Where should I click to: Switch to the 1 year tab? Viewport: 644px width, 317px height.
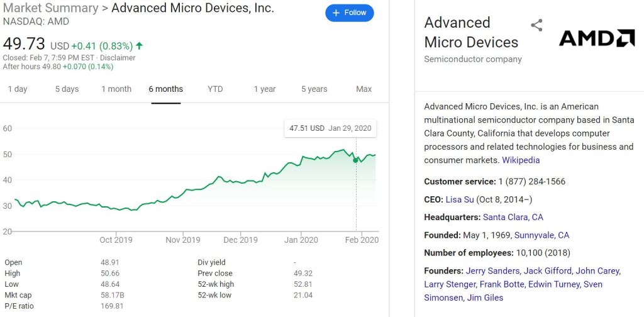coord(265,89)
